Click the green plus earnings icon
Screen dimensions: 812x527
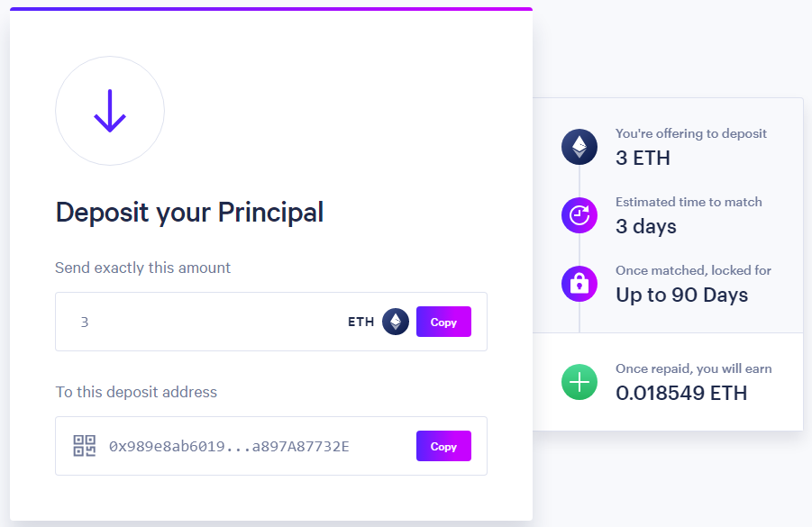pos(579,382)
